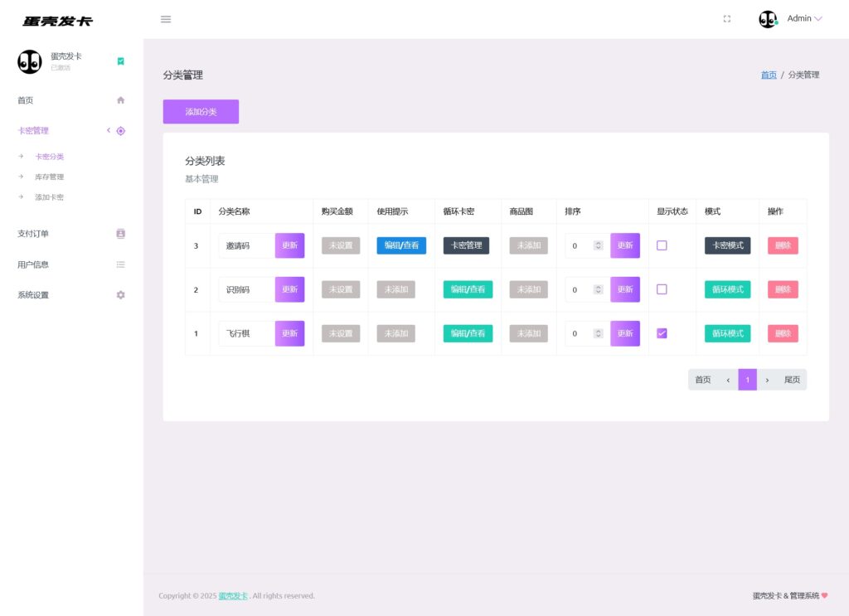Click sort order stepper arrows in 邀请码 row
The height and width of the screenshot is (616, 849).
click(598, 245)
